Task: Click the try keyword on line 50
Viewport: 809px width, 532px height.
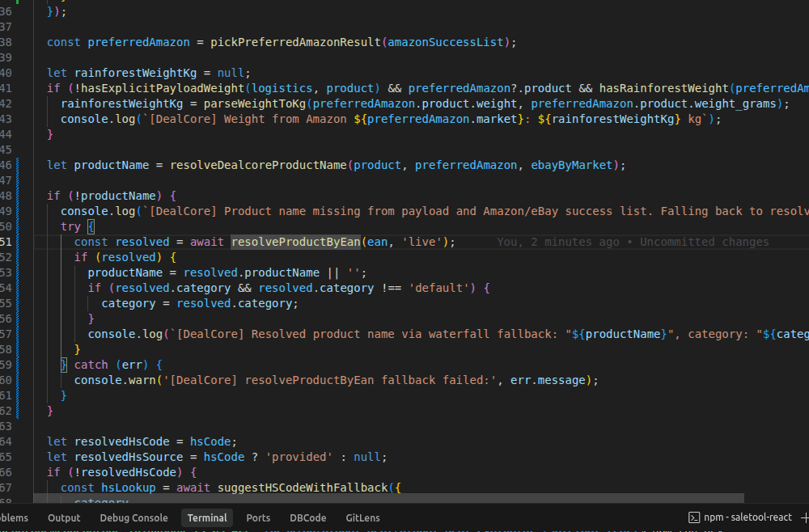Action: 70,226
